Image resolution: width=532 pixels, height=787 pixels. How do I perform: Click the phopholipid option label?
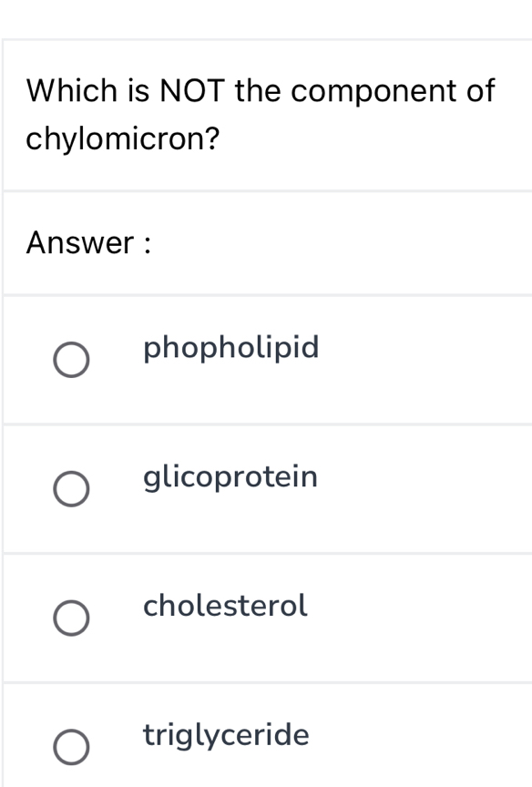[230, 348]
